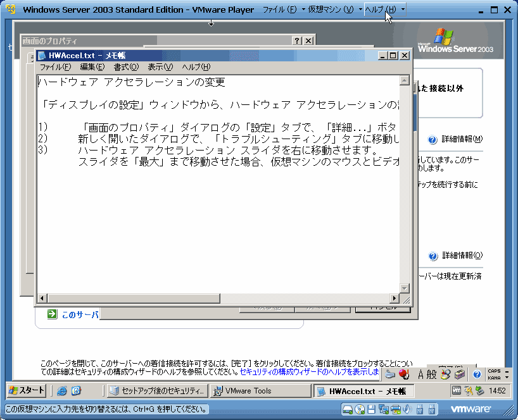The height and width of the screenshot is (420, 518).
Task: Launch Internet Explorer from Quick Launch
Action: point(62,391)
